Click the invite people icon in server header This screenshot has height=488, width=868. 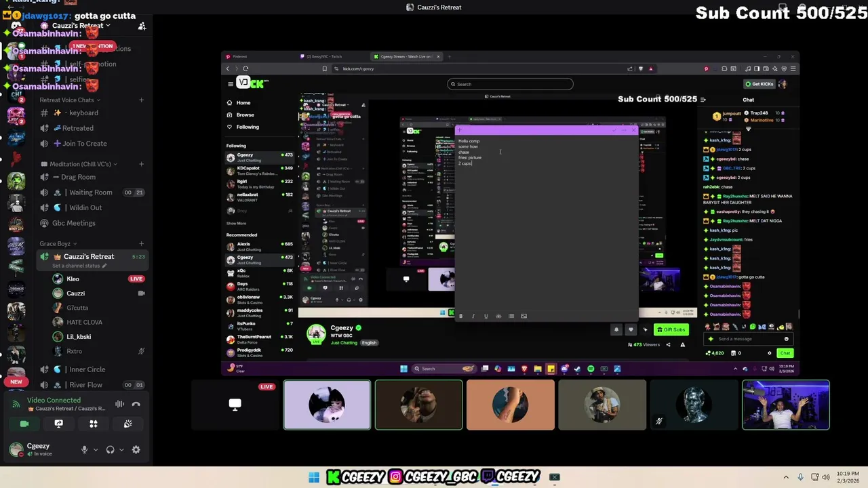click(142, 26)
